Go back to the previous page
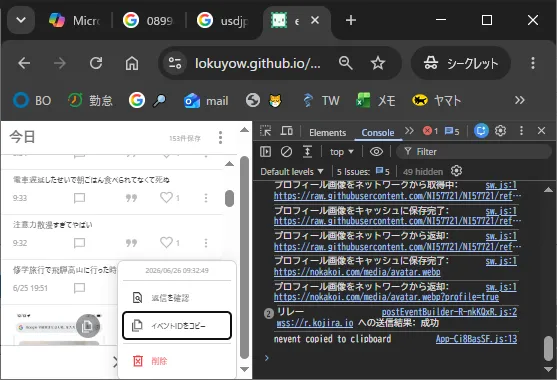Viewport: 557px width, 380px height. 24,63
